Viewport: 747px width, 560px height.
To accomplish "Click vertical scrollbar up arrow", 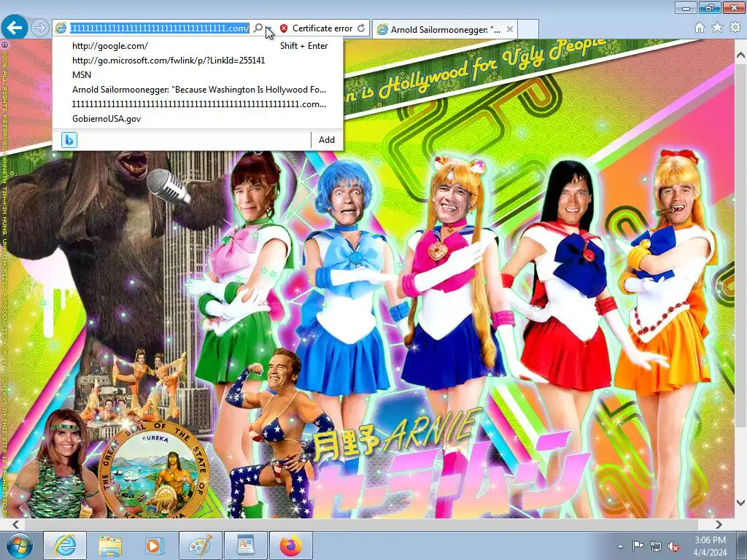I will click(740, 55).
